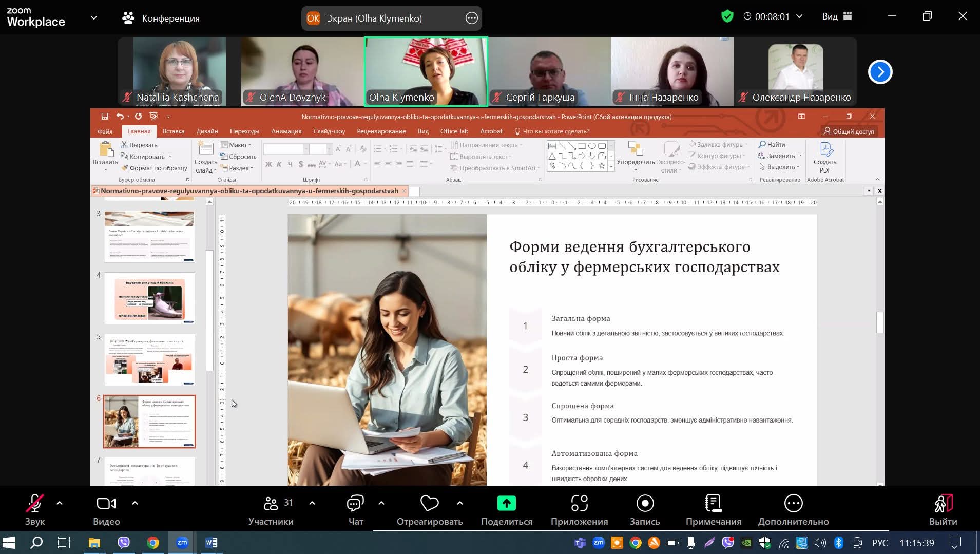Viewport: 980px width, 554px height.
Task: Open Google Chrome from the taskbar
Action: coord(153,543)
